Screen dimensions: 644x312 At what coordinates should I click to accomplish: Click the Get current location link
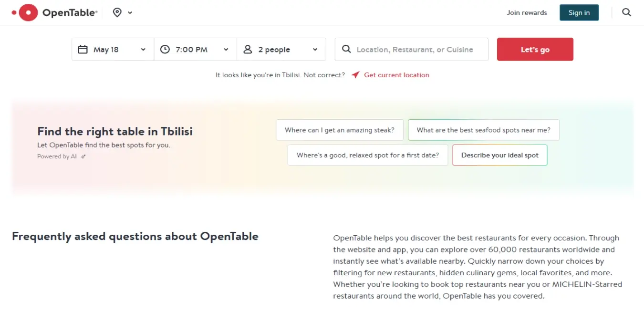click(396, 75)
